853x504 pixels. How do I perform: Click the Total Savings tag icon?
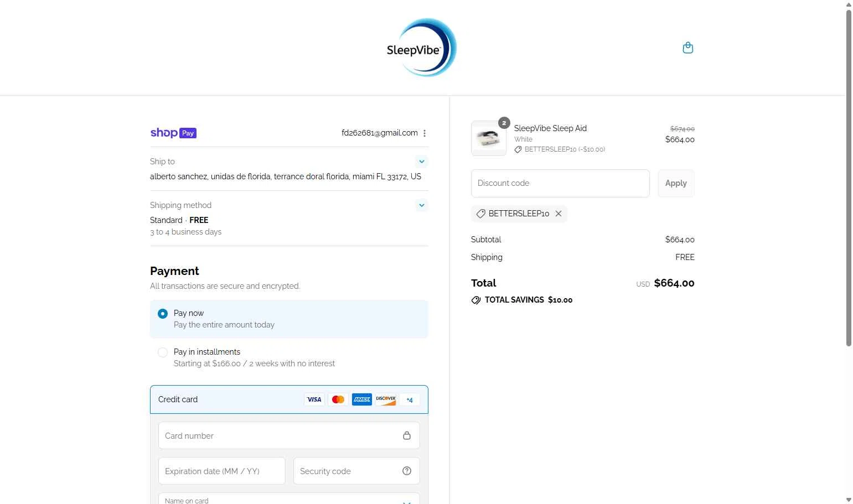coord(476,300)
